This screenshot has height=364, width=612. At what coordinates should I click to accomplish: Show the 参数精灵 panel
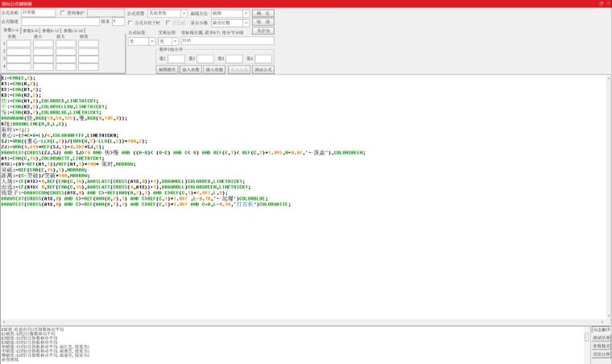601,345
